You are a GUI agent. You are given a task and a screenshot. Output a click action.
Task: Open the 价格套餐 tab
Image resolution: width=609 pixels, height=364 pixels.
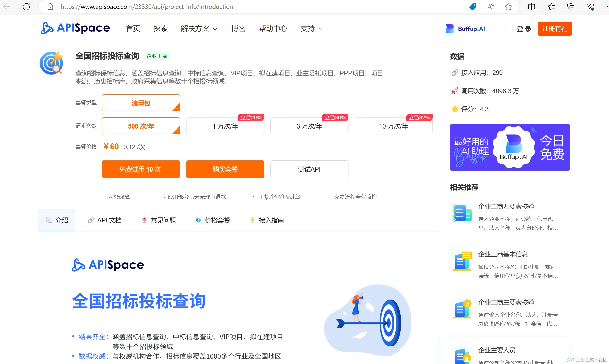(x=213, y=220)
